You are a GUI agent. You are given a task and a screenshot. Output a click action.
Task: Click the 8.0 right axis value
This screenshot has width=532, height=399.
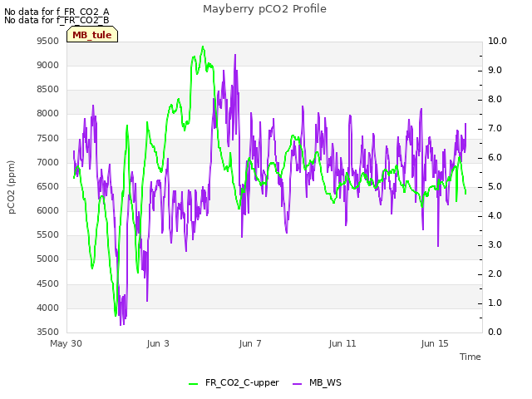pos(495,100)
